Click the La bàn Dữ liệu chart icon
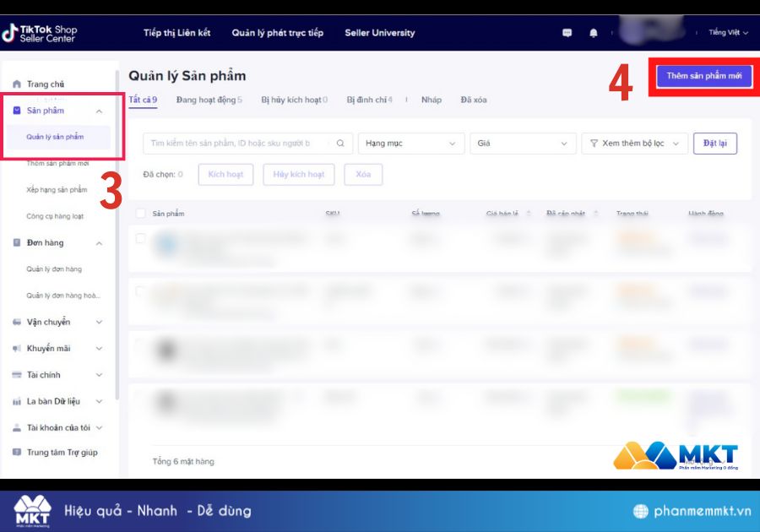The height and width of the screenshot is (532, 760). coord(17,401)
